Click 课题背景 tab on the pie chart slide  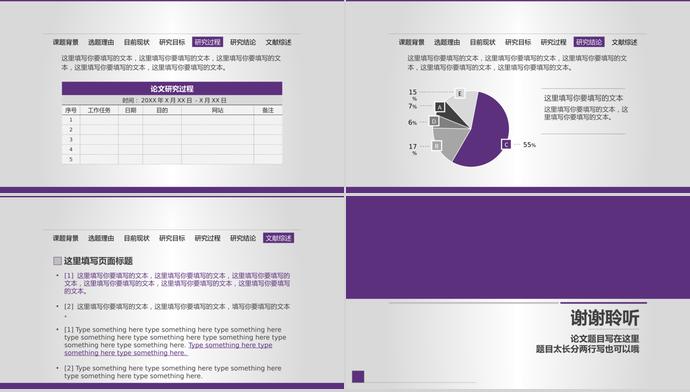pyautogui.click(x=411, y=42)
